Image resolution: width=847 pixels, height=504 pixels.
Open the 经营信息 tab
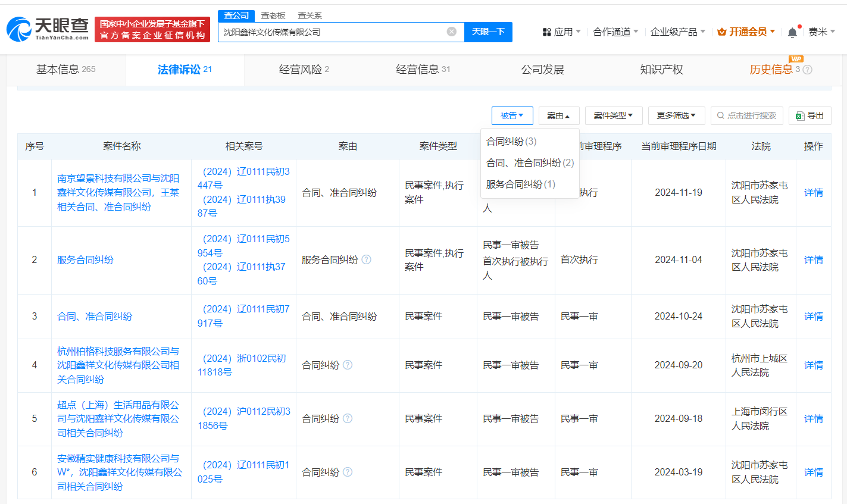point(423,70)
